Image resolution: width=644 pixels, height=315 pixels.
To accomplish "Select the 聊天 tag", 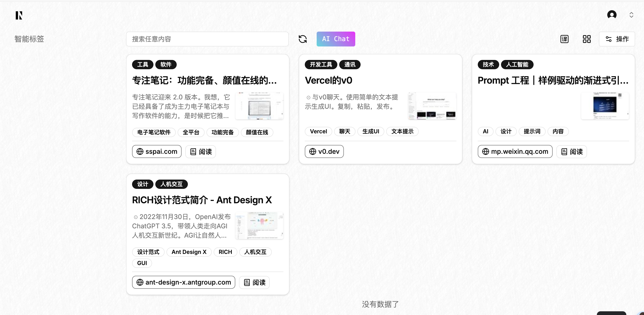I will (x=345, y=131).
